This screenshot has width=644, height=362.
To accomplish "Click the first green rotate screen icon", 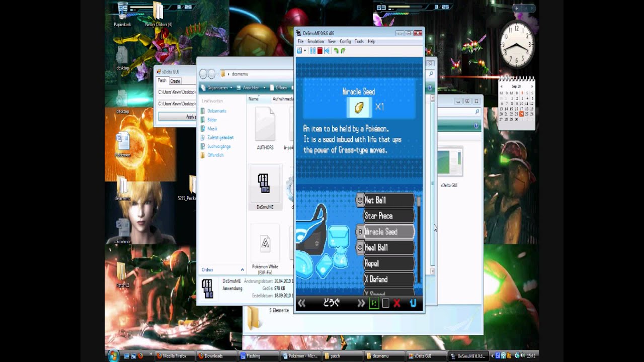I will click(x=336, y=51).
